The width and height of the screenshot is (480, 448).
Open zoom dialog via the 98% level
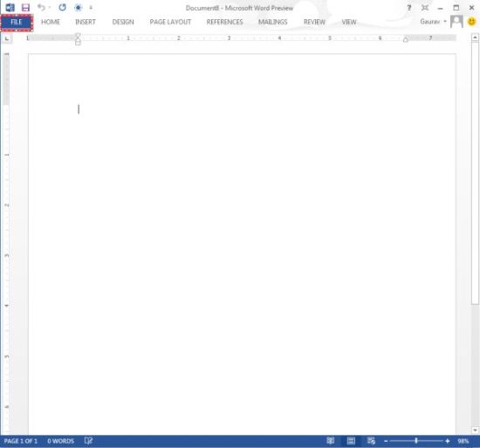[463, 441]
